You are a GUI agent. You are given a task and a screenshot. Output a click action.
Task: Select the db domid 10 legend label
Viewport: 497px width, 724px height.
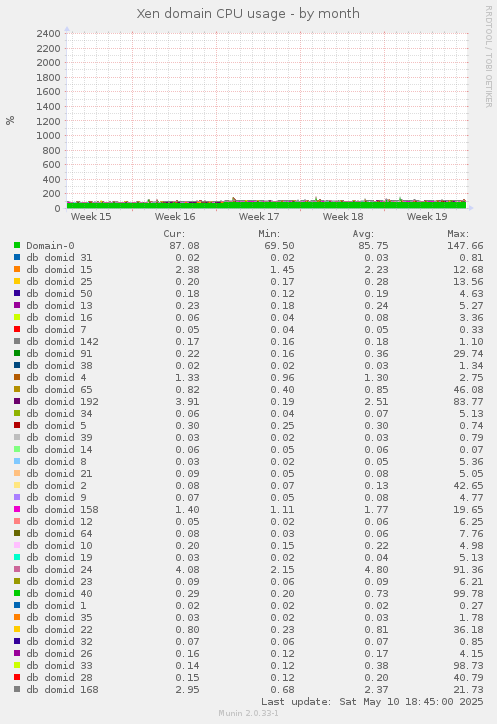(x=59, y=546)
